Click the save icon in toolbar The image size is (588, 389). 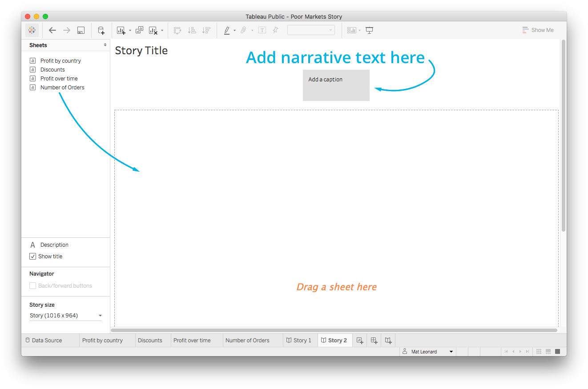pyautogui.click(x=81, y=30)
